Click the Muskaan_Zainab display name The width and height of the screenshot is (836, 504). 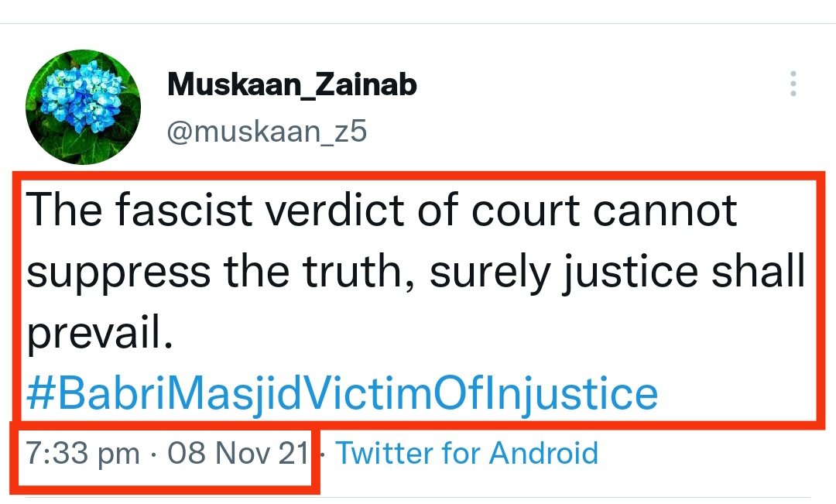292,84
